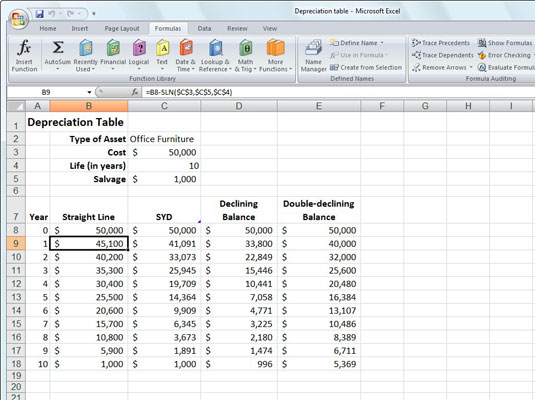Click the Office button orb

pos(18,19)
